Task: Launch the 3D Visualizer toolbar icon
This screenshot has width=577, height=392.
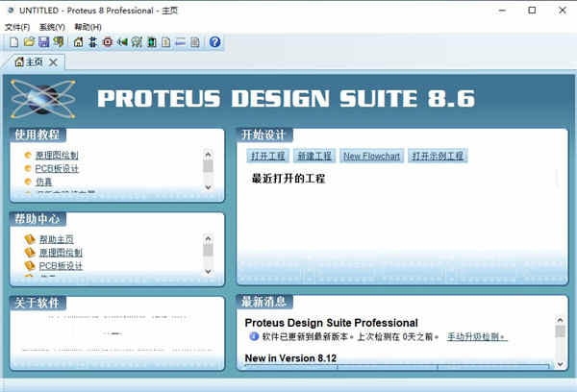Action: 122,42
